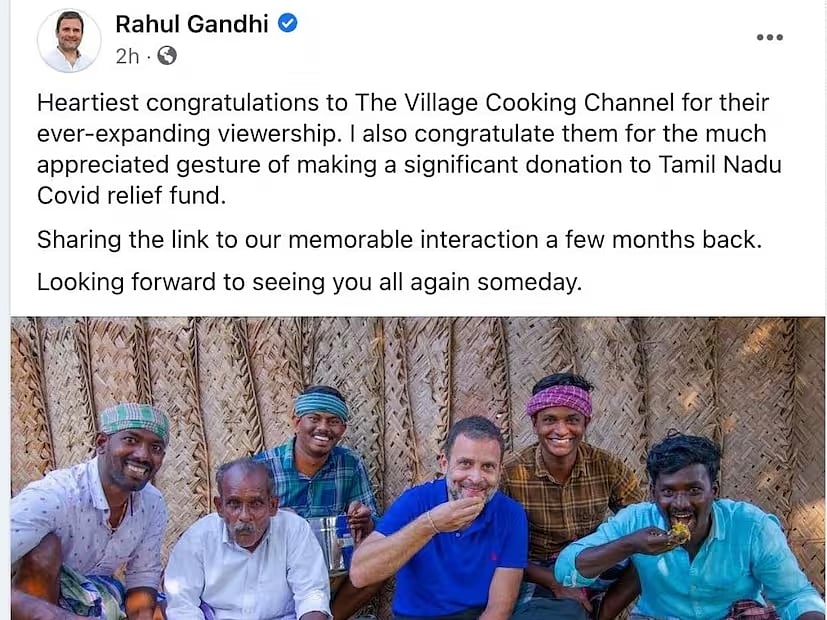Open the Rahul Gandhi profile name link
827x620 pixels.
(x=192, y=24)
